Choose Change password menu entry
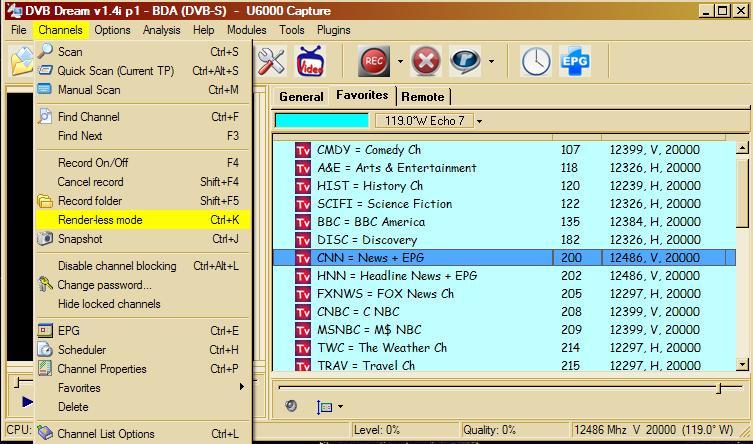The image size is (753, 444). 143,285
